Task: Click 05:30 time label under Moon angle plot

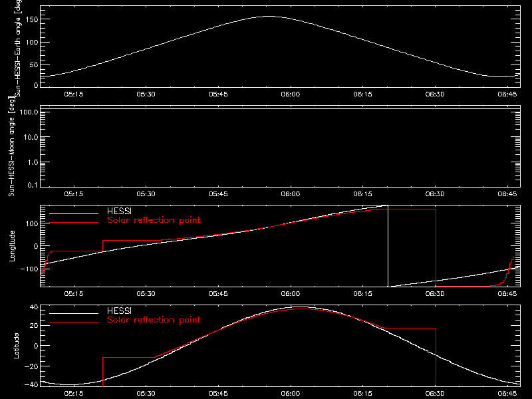Action: point(146,194)
